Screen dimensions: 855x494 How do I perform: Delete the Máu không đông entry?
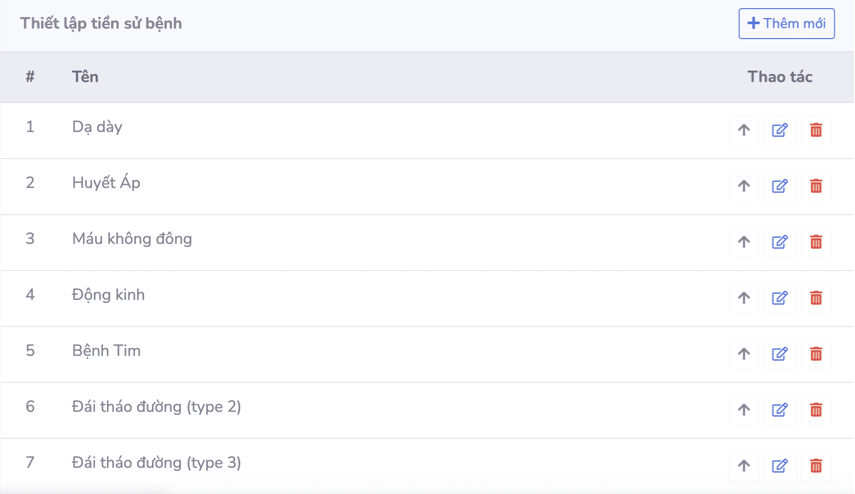[816, 242]
